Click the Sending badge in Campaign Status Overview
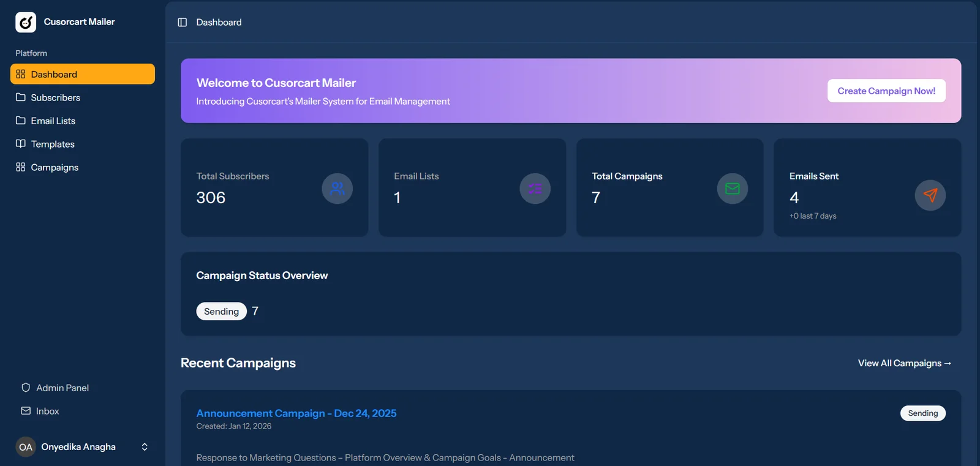980x466 pixels. (221, 311)
